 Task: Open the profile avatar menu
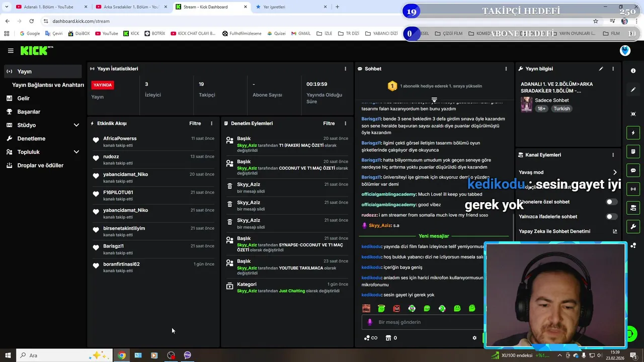625,50
